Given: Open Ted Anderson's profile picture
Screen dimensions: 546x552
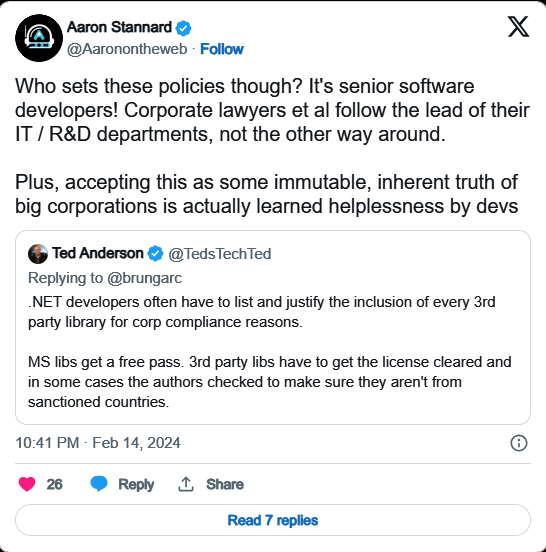Looking at the screenshot, I should 38,254.
